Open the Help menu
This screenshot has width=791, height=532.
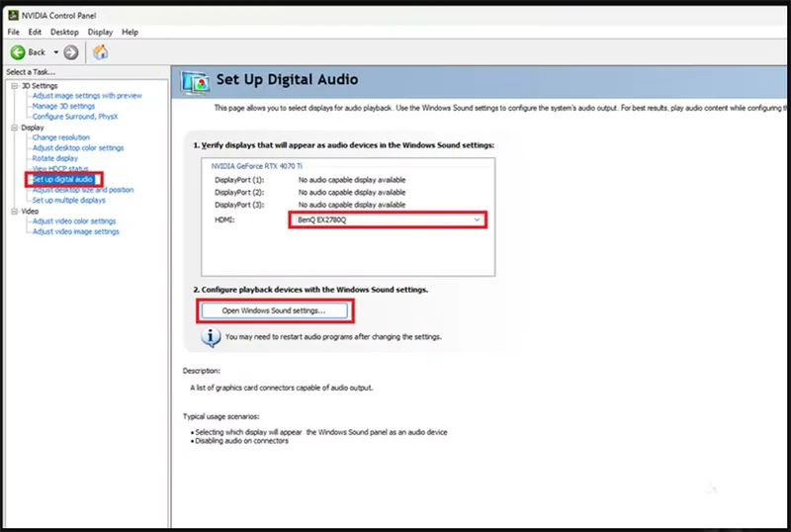click(130, 33)
